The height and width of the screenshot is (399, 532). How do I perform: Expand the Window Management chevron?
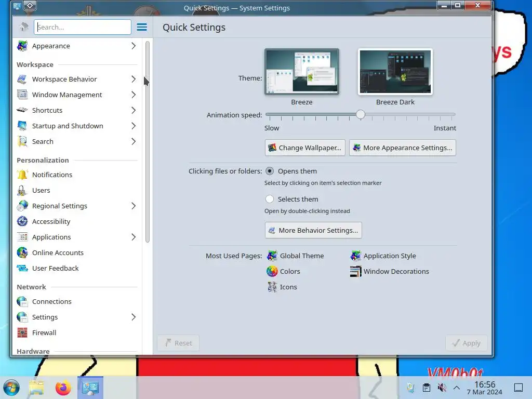[134, 95]
